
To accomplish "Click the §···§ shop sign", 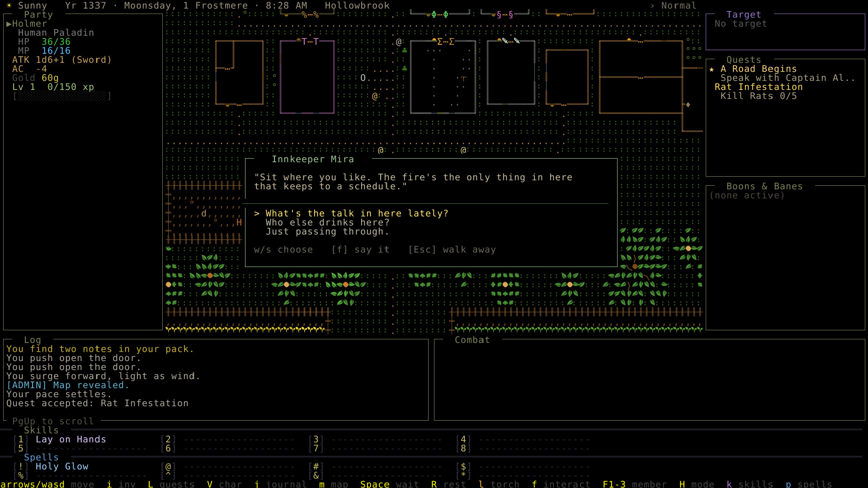I will (x=505, y=14).
